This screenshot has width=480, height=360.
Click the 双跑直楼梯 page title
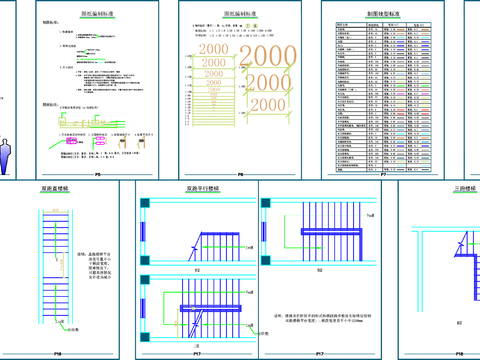[55, 189]
